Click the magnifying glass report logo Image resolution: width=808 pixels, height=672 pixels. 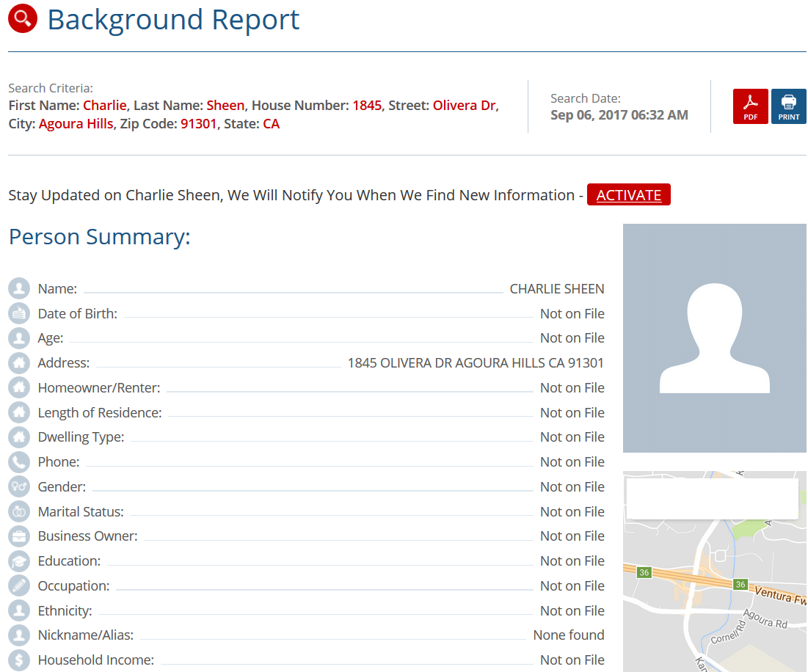click(21, 19)
